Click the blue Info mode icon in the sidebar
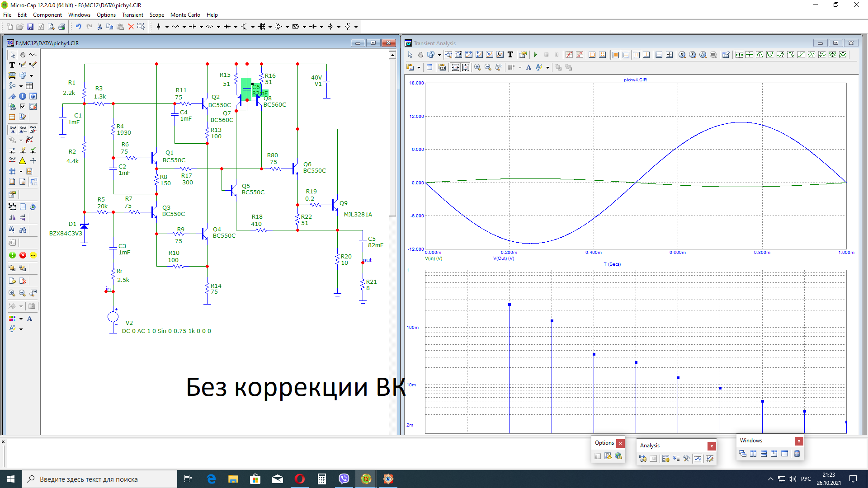 tap(23, 96)
